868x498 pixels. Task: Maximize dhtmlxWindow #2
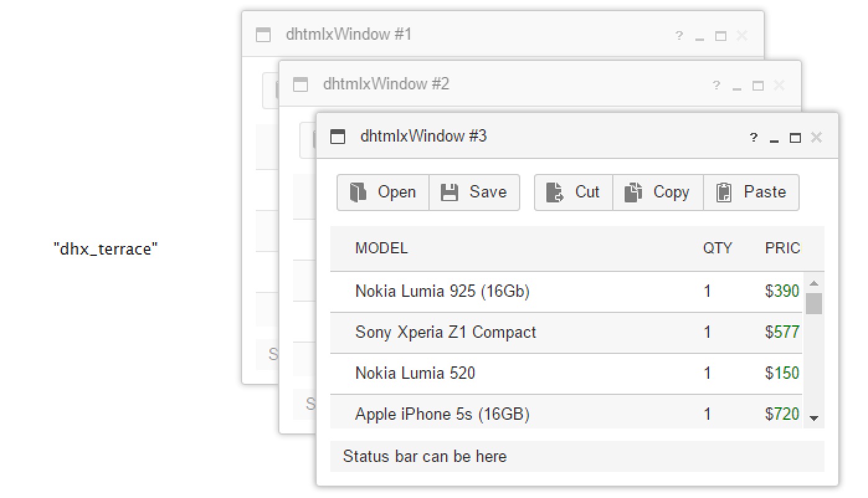click(757, 86)
